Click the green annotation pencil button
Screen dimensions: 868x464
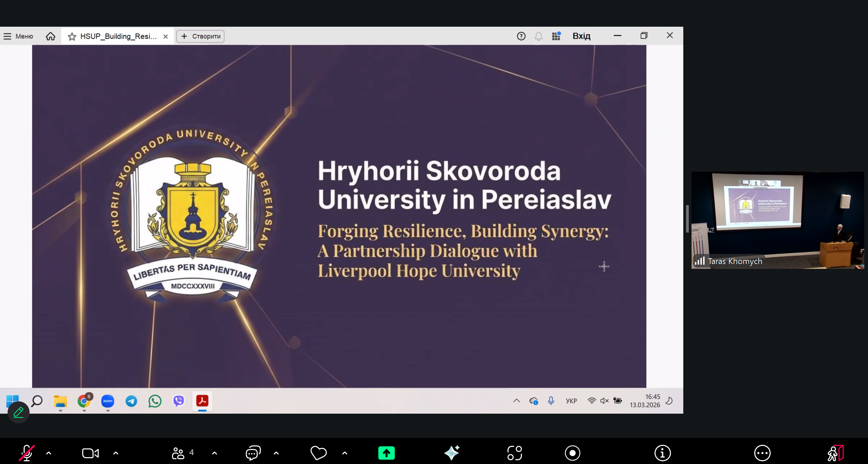click(x=19, y=412)
